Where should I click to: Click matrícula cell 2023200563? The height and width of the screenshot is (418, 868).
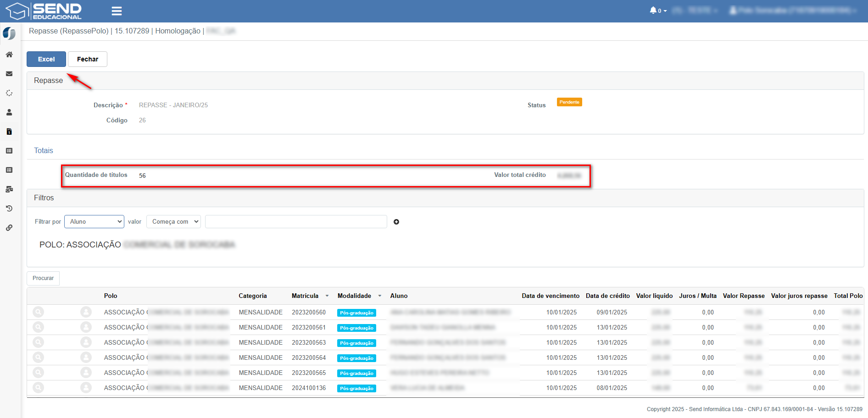point(309,342)
